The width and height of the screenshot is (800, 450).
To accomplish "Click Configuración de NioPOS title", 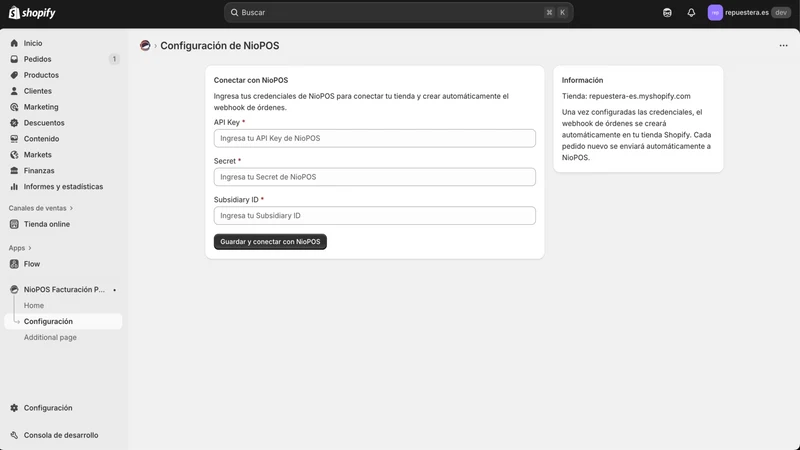I will click(x=220, y=45).
